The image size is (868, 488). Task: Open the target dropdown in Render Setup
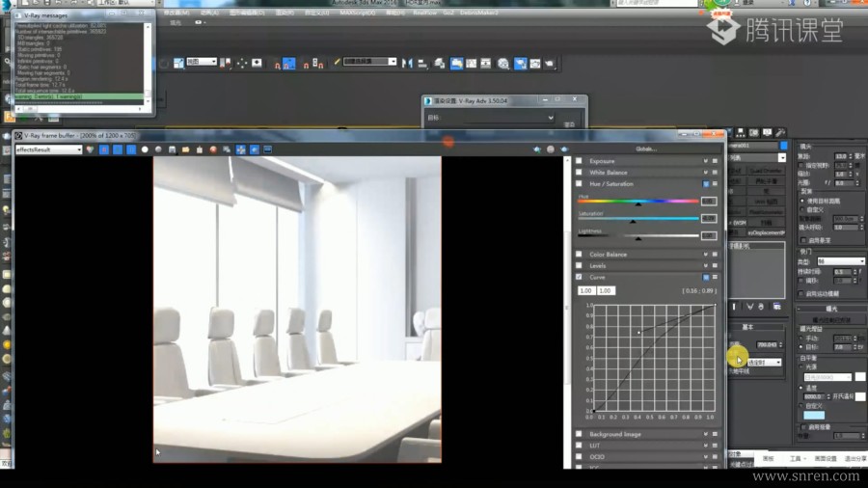click(x=508, y=118)
